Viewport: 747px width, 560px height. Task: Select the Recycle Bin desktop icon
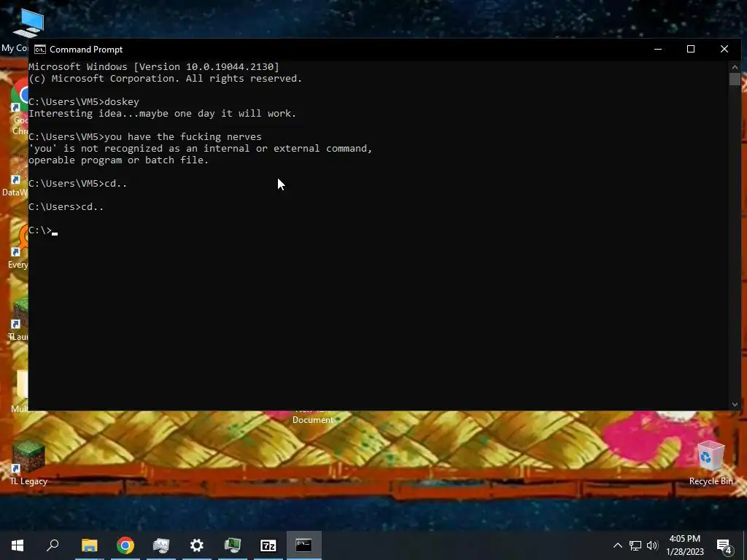(711, 463)
